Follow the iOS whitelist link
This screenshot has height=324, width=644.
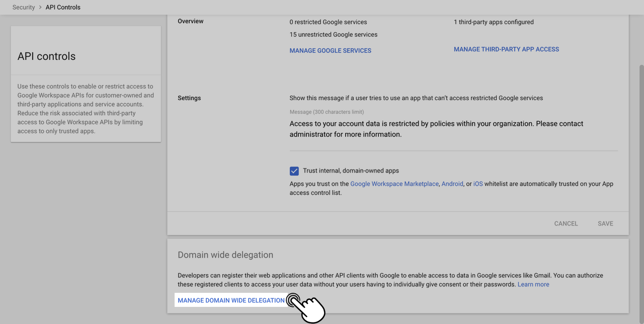[x=478, y=184]
